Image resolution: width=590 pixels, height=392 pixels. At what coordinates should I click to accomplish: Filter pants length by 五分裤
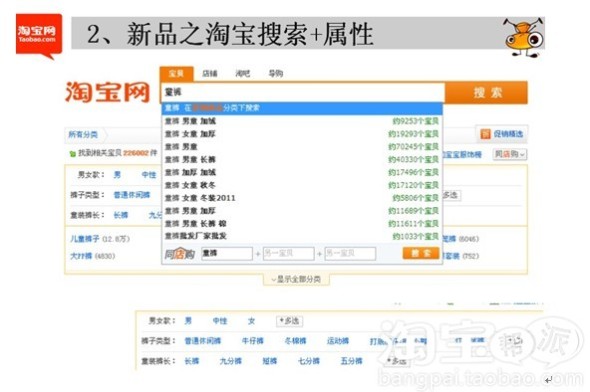[x=351, y=361]
